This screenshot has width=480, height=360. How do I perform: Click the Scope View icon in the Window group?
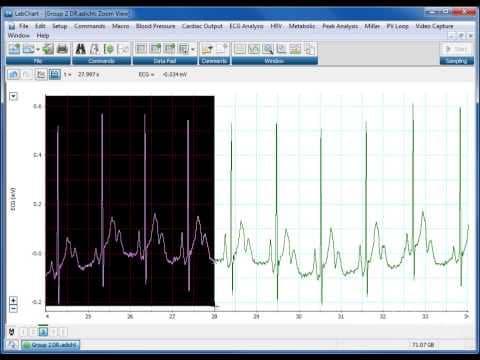254,49
